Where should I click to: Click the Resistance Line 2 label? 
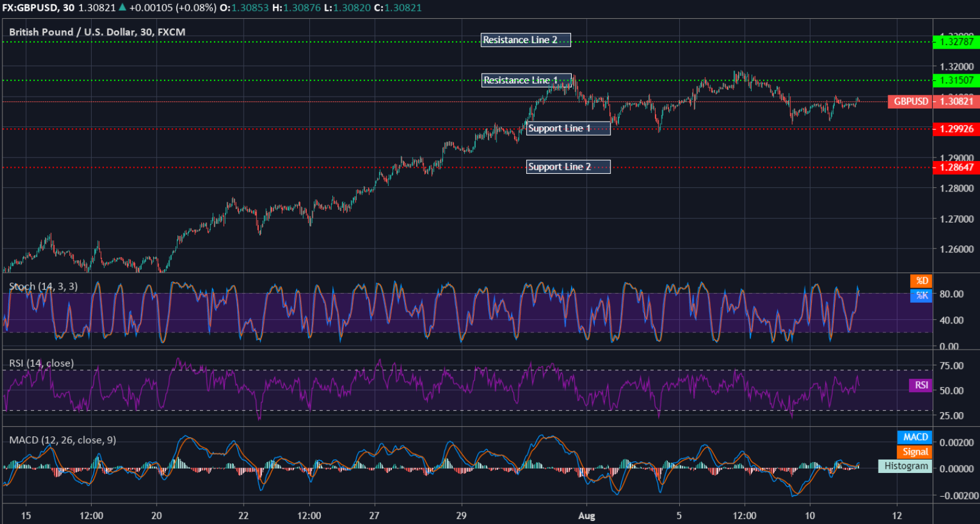526,40
